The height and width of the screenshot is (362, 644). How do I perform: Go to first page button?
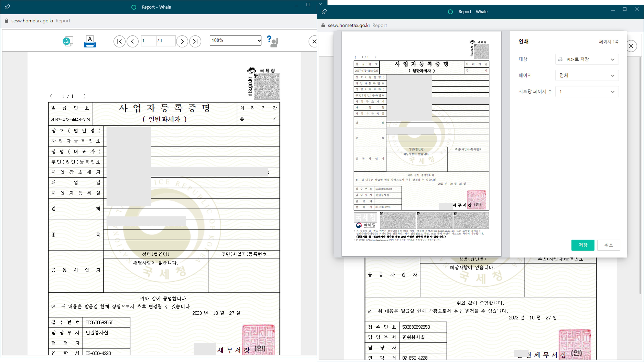[119, 41]
